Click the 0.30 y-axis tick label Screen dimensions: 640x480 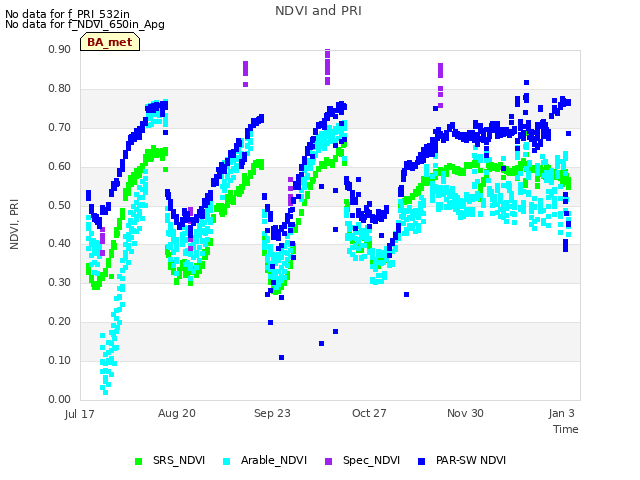pos(60,282)
